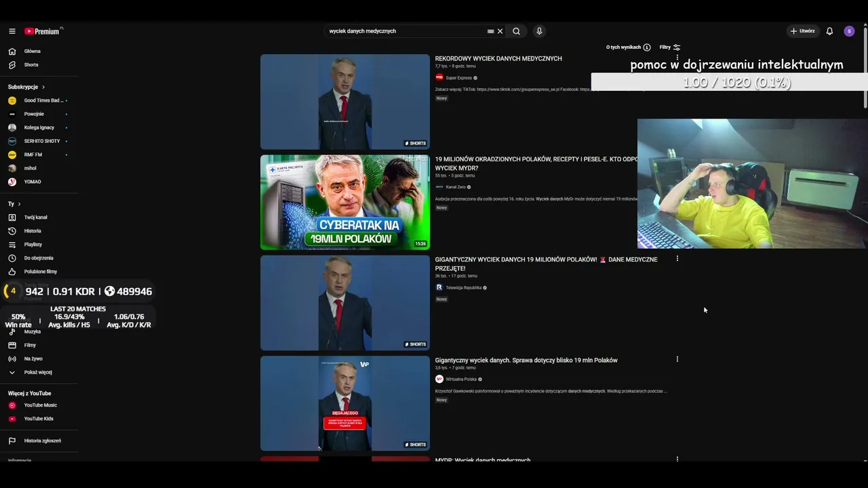Open title Gigantyczny wyciek danych. Sprawa dotyczy

point(526,361)
